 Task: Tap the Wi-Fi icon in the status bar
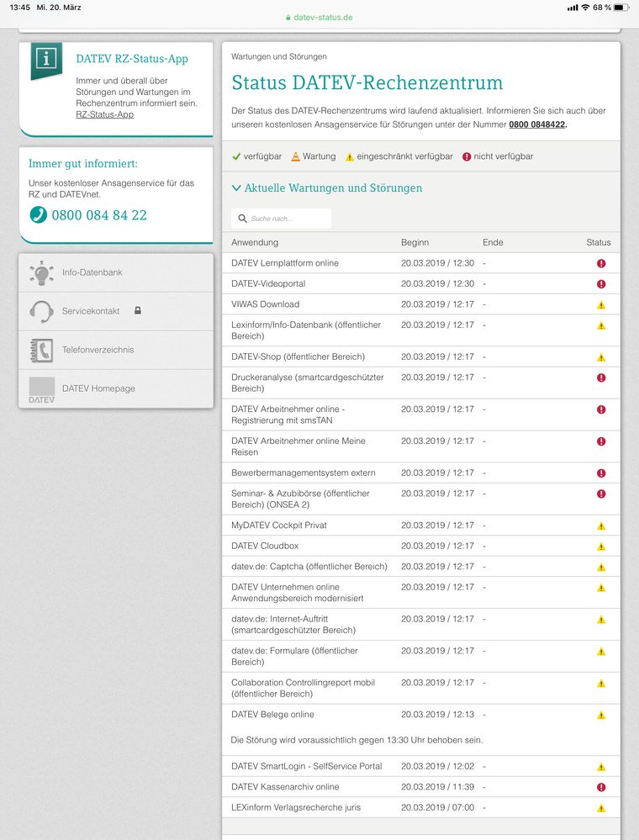585,8
